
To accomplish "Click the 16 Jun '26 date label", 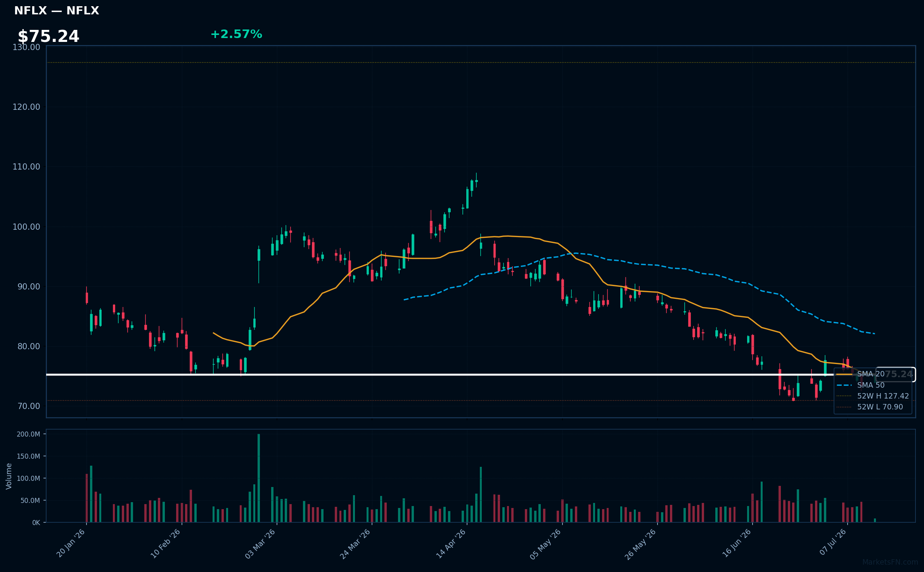I will pos(737,543).
